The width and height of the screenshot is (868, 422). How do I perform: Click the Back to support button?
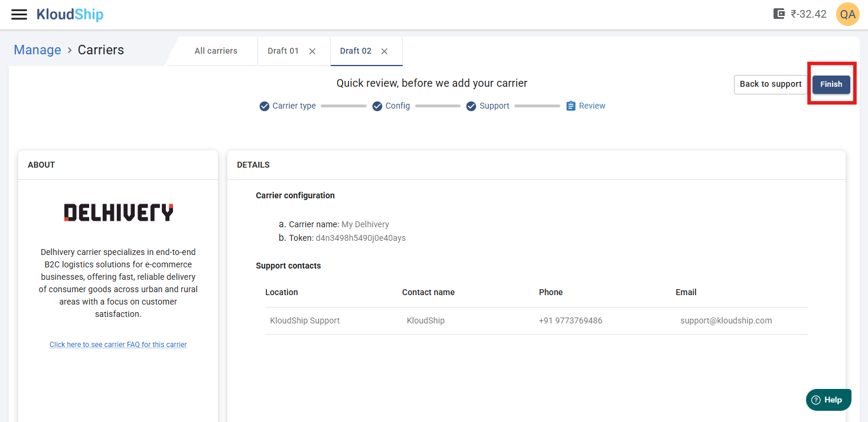coord(771,84)
